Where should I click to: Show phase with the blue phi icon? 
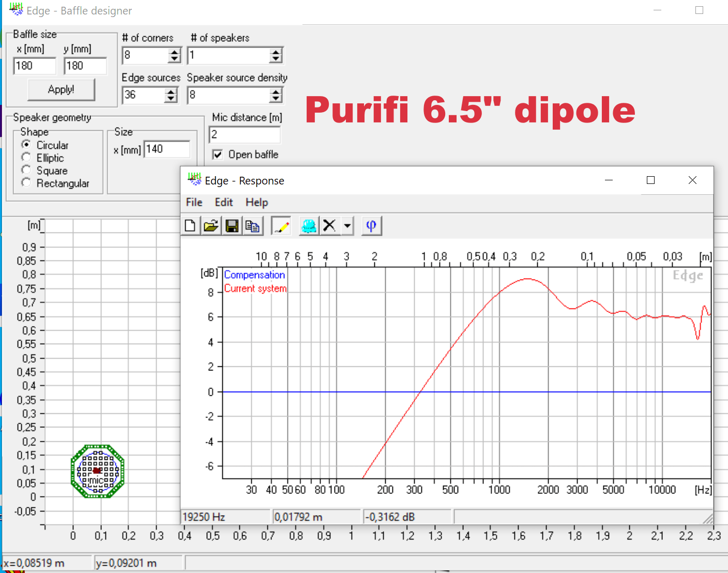tap(371, 226)
